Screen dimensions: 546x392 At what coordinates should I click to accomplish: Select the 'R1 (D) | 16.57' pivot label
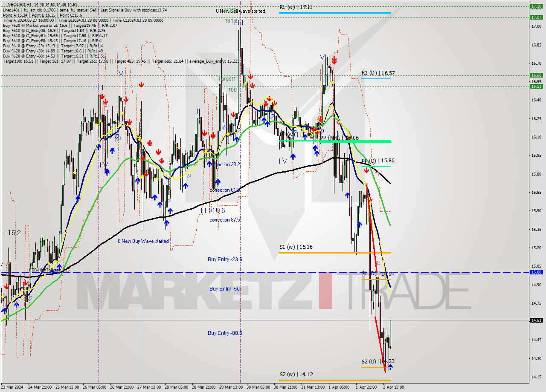coord(378,73)
